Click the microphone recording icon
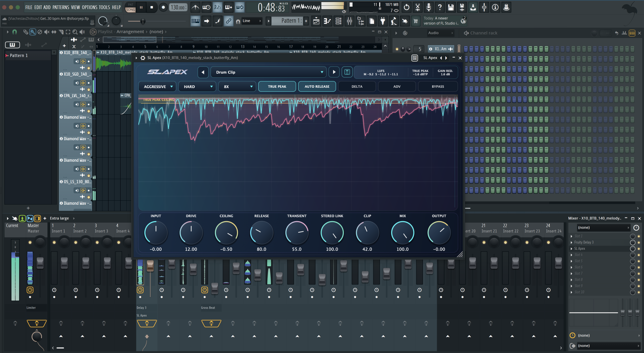 [x=429, y=7]
